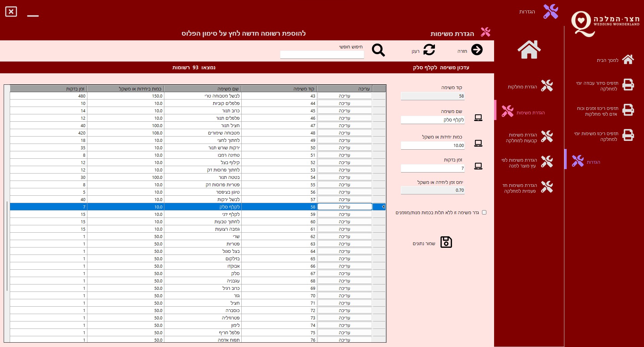Select row פטרוזיליה

point(198,318)
